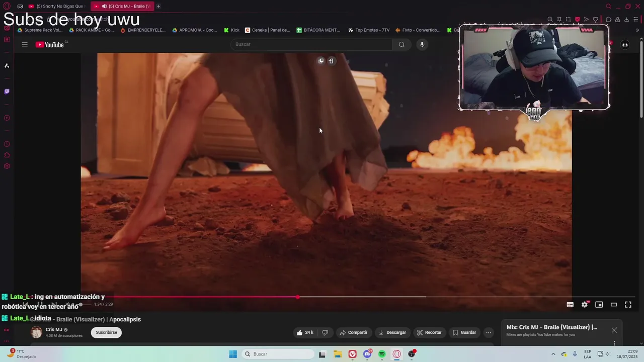
Task: Open the Cris MJ channel name link
Action: (54, 330)
